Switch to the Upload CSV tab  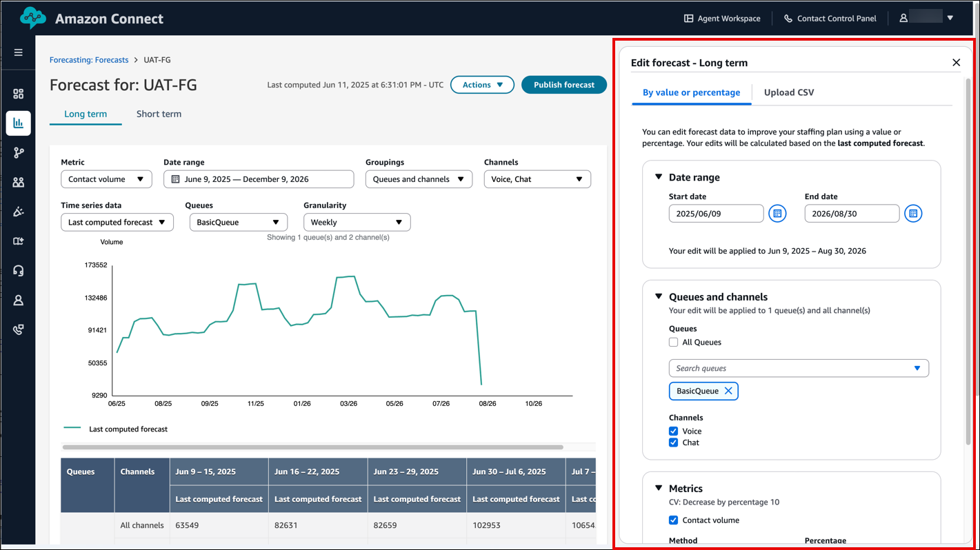pyautogui.click(x=788, y=92)
